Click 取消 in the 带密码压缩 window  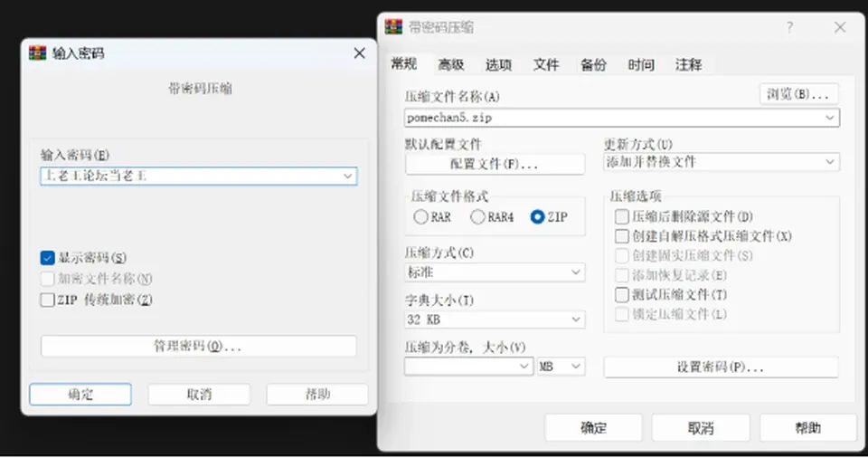[701, 427]
